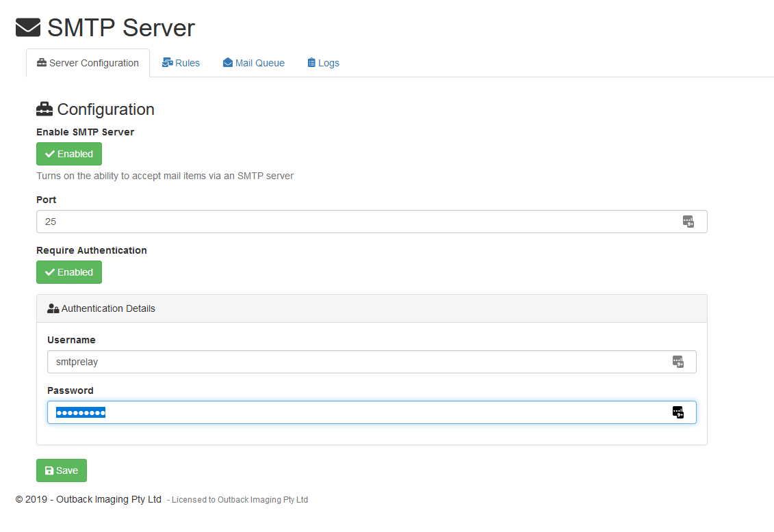Click the Port field label
Viewport: 774px width, 532px height.
click(x=47, y=200)
